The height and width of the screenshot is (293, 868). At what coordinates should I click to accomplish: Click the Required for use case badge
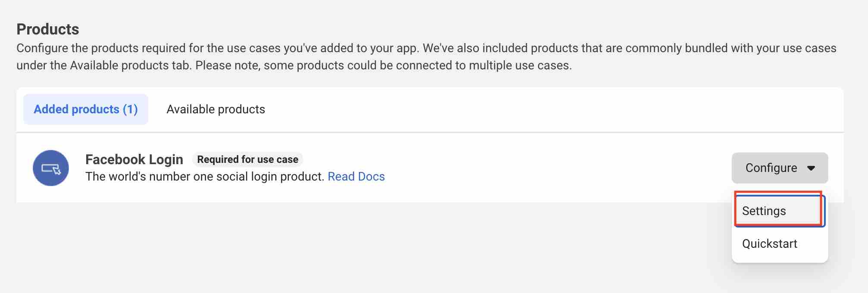tap(247, 159)
